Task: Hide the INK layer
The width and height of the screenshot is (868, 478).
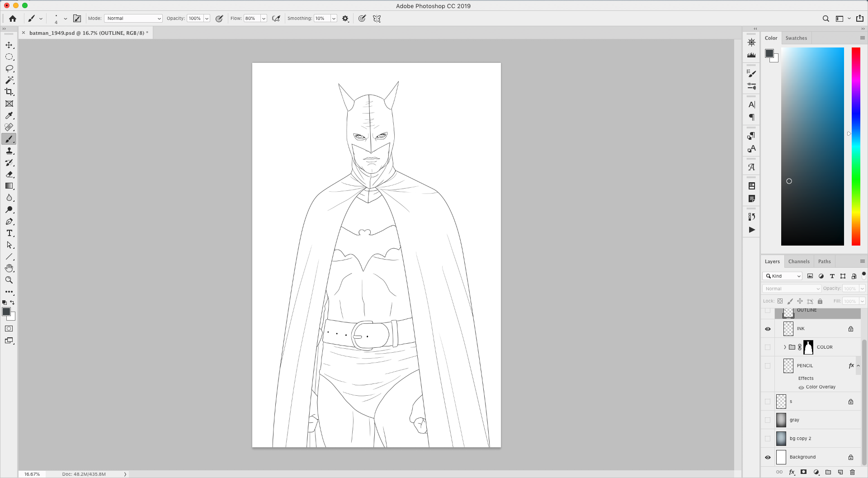Action: click(768, 329)
